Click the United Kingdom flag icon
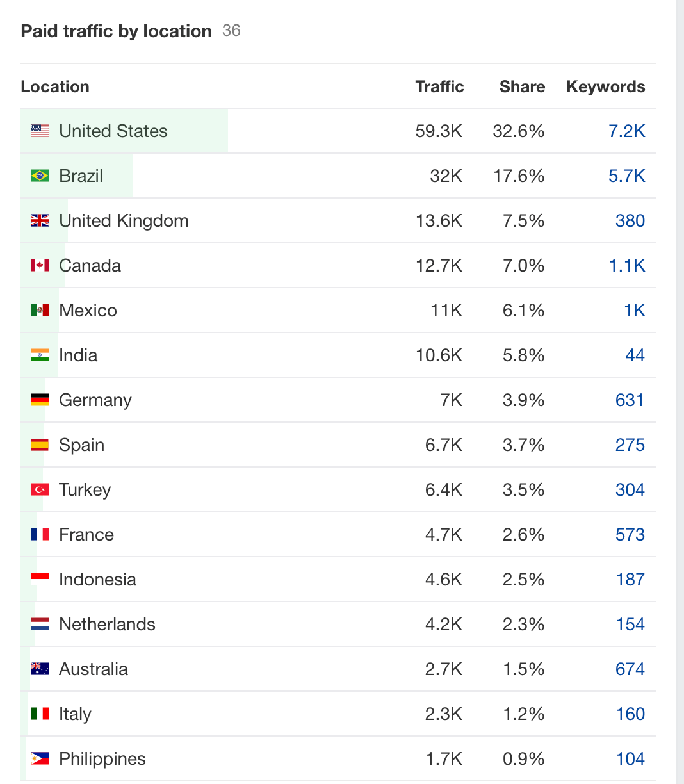 click(x=39, y=220)
